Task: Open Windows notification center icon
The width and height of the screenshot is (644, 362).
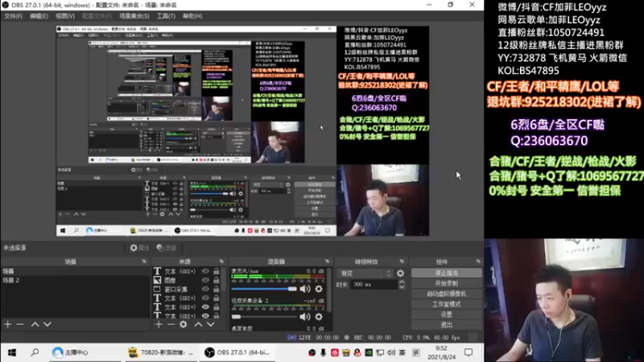Action: click(x=469, y=352)
